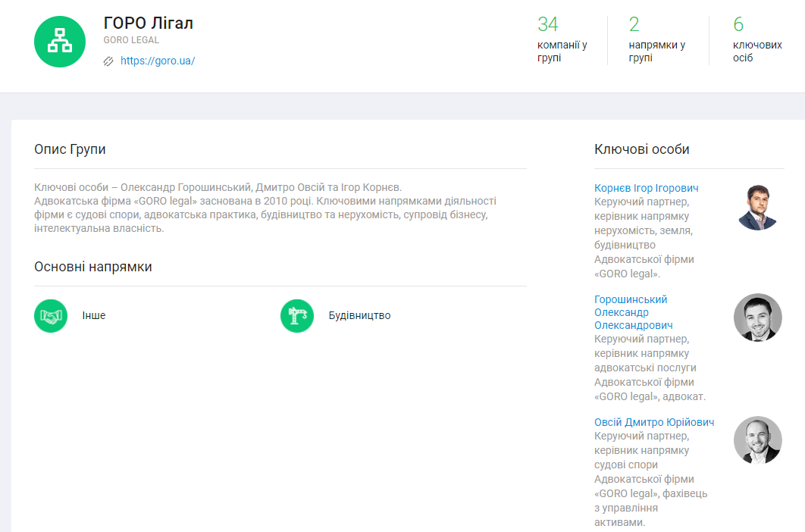Choose the Будівництво direction text label
Screen dimensions: 805x532
point(359,316)
